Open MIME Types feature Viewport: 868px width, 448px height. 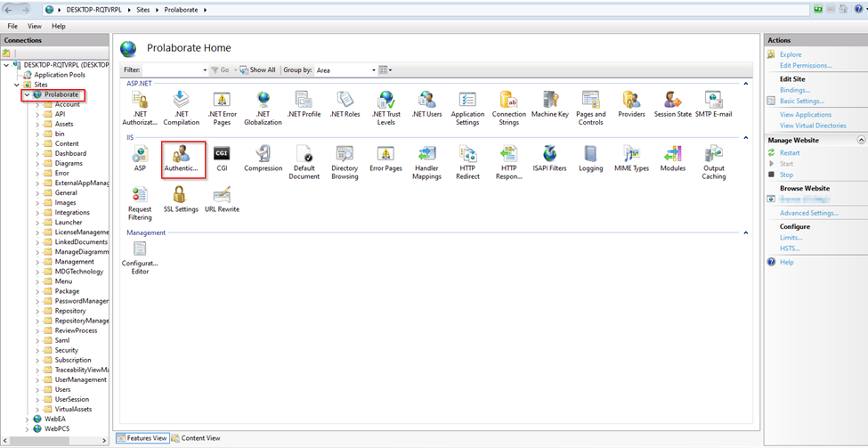tap(631, 159)
